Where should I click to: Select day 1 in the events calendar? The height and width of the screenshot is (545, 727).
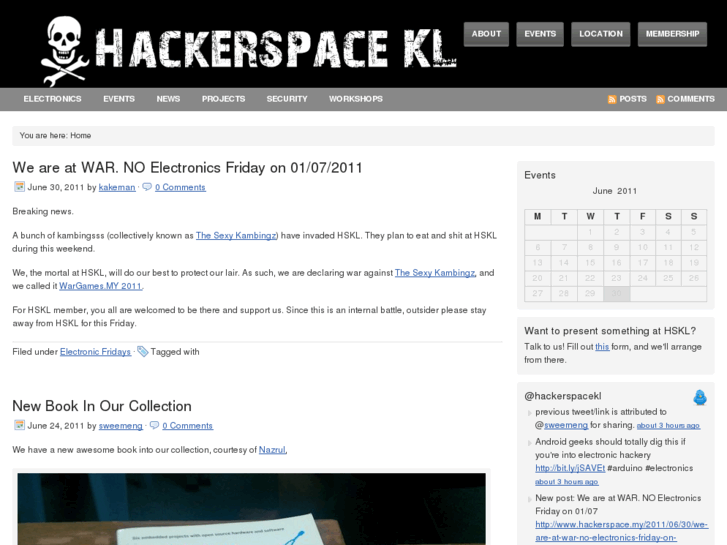pos(590,232)
